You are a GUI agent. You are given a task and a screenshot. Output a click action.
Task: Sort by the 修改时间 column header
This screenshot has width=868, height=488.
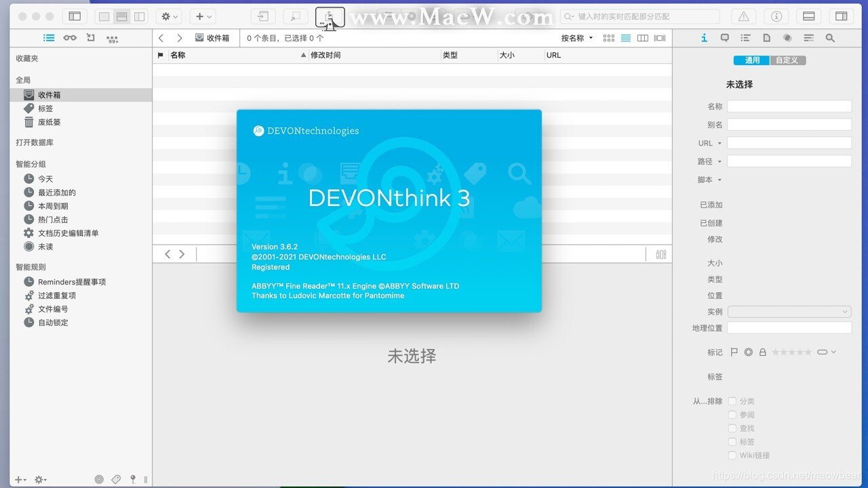click(x=374, y=55)
